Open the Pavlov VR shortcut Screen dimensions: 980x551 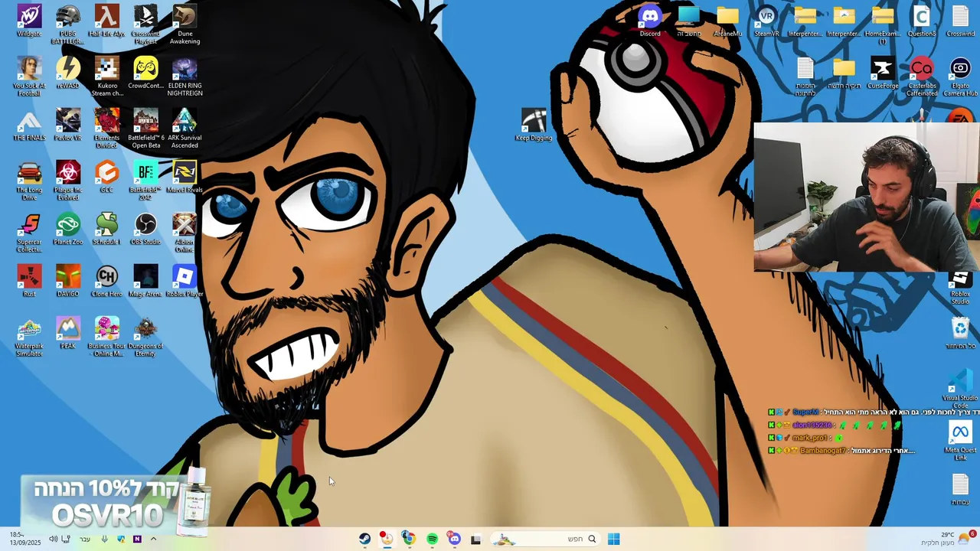67,126
